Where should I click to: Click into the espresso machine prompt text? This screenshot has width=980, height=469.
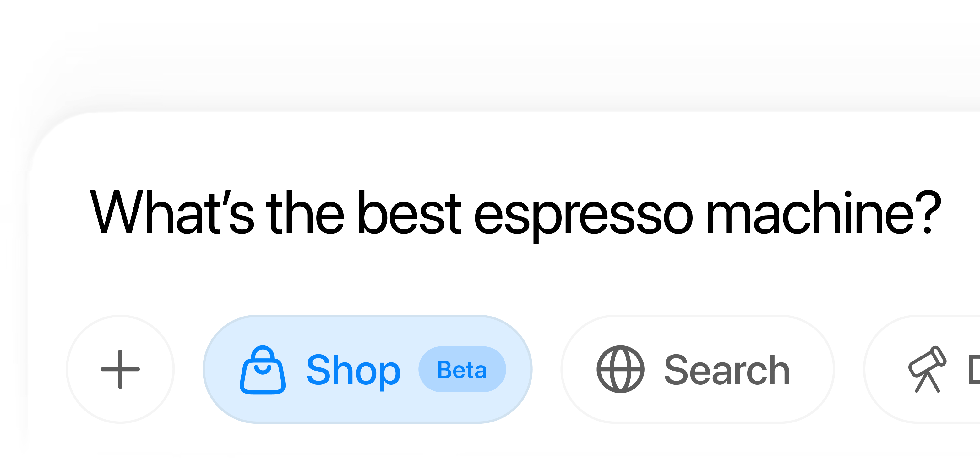[515, 213]
